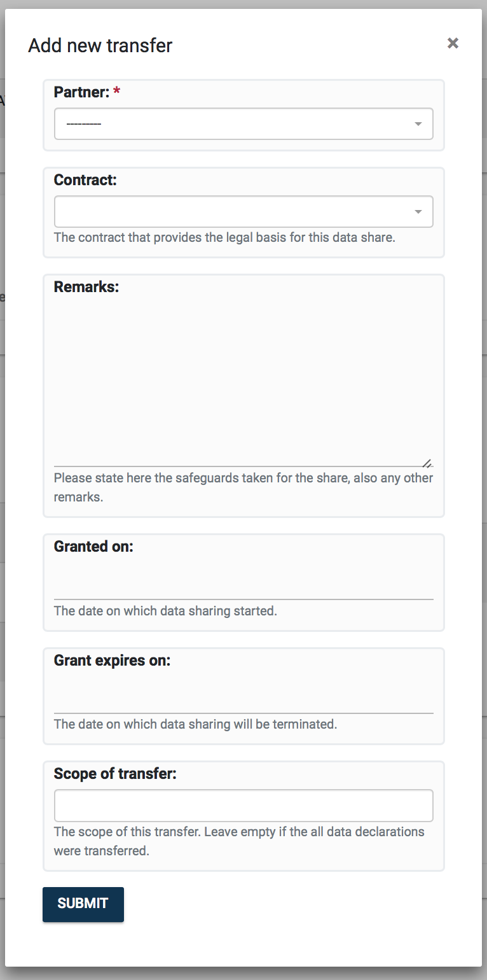
Task: Focus the Scope of transfer input
Action: (x=243, y=806)
